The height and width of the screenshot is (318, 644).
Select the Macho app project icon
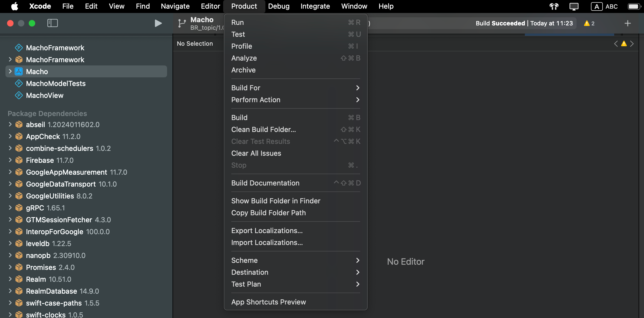(19, 71)
